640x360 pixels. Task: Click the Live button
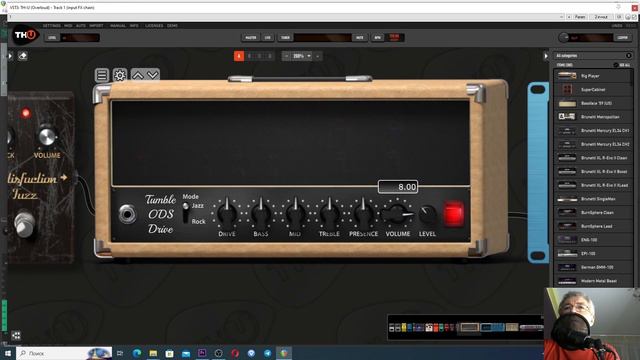[268, 38]
